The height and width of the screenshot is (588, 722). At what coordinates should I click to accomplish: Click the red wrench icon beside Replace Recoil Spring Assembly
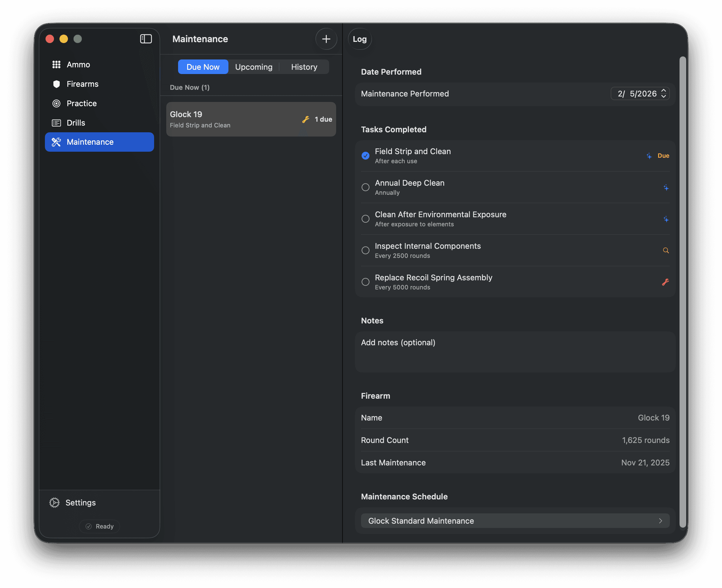coord(666,282)
